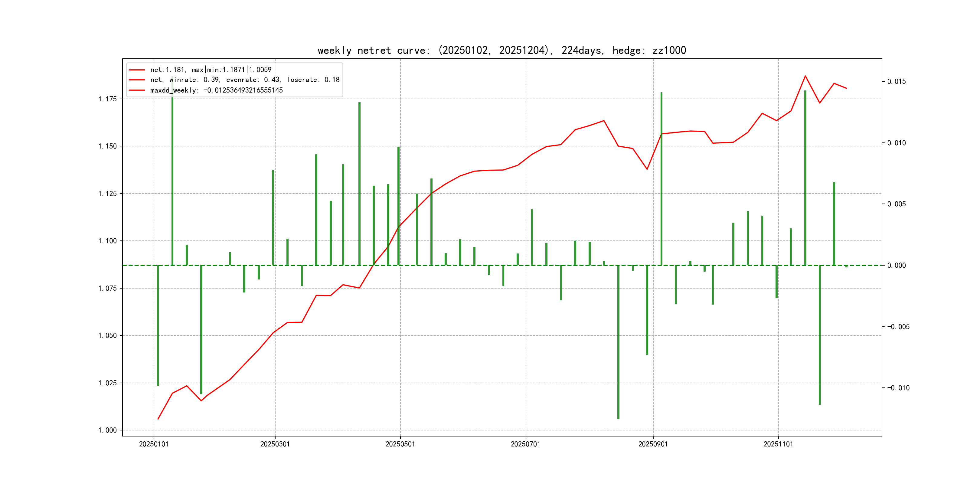Click the 1.100 left axis label
The height and width of the screenshot is (490, 980).
(x=108, y=241)
